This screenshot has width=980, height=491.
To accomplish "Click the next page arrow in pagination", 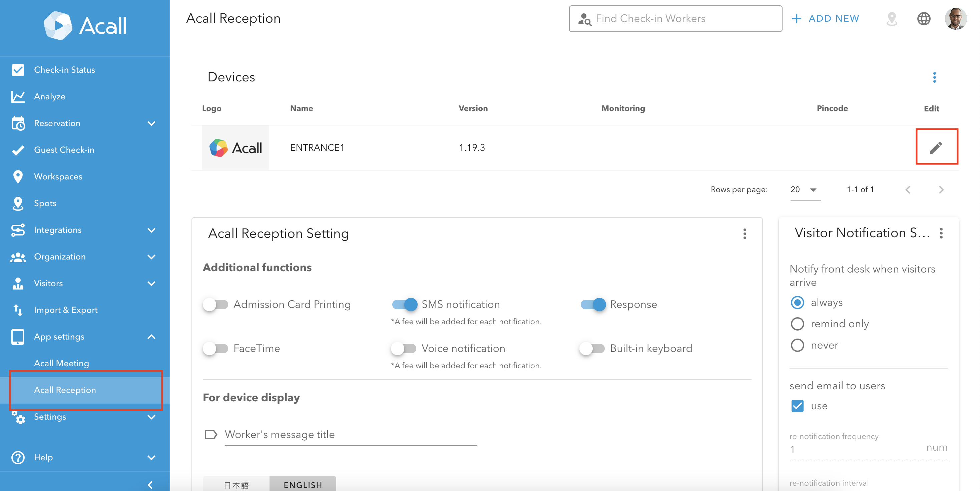I will (x=942, y=189).
